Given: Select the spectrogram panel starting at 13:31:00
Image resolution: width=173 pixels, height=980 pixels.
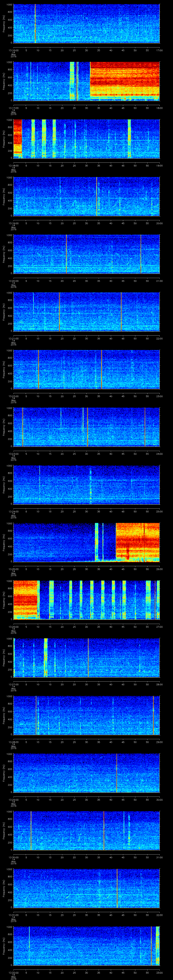Looking at the screenshot, I should [x=86, y=889].
